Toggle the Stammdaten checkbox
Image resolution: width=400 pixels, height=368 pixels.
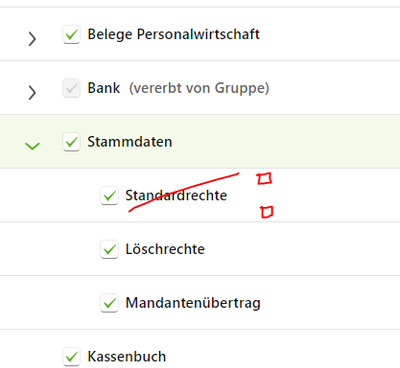(x=71, y=142)
